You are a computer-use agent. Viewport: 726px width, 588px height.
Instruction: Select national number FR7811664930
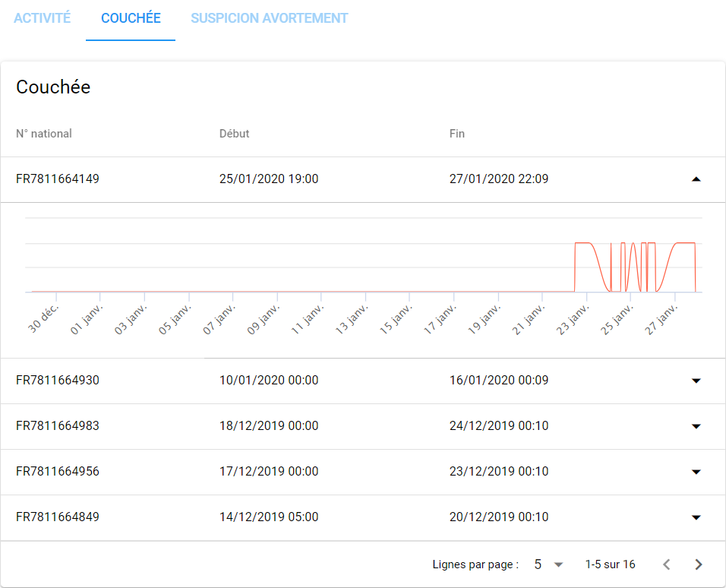pos(58,380)
